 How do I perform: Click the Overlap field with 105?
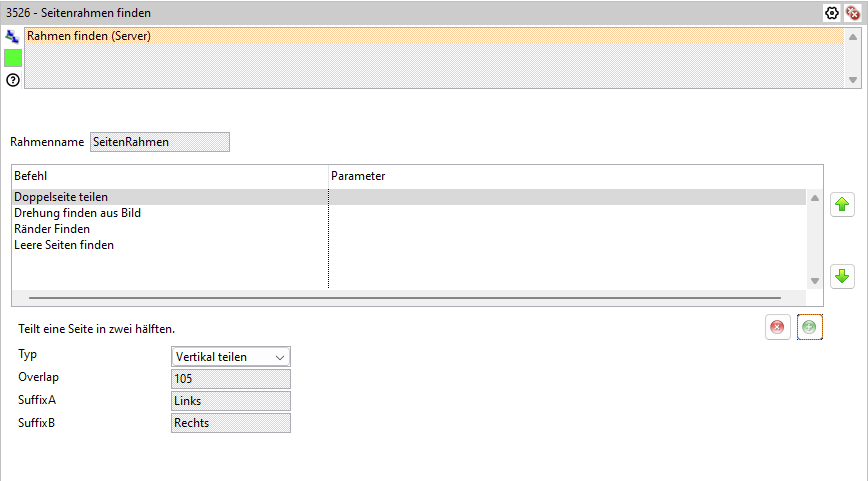[231, 379]
